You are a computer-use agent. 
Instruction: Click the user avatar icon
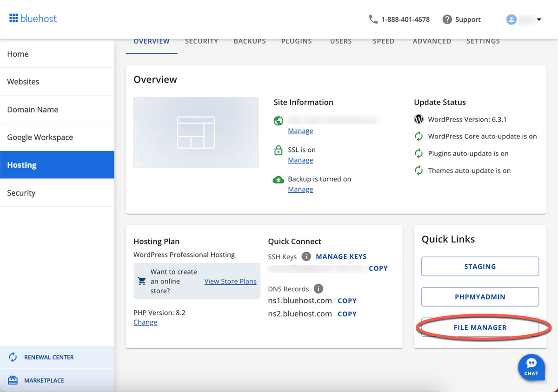point(511,20)
